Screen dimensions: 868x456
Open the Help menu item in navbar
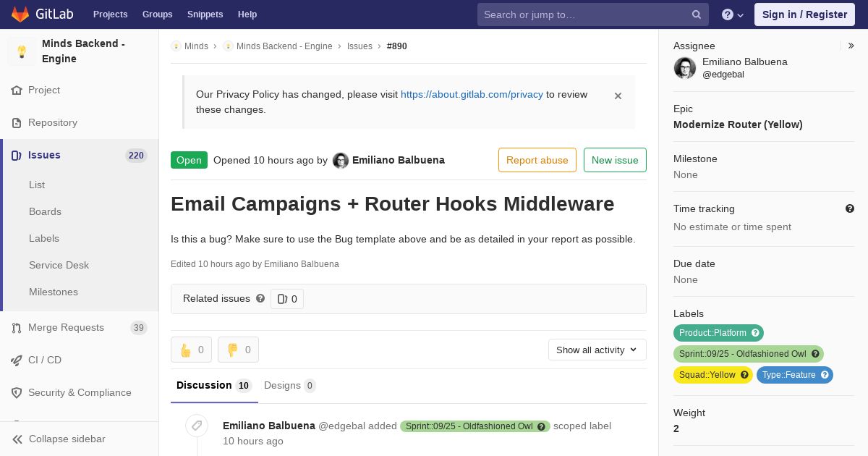(x=247, y=14)
